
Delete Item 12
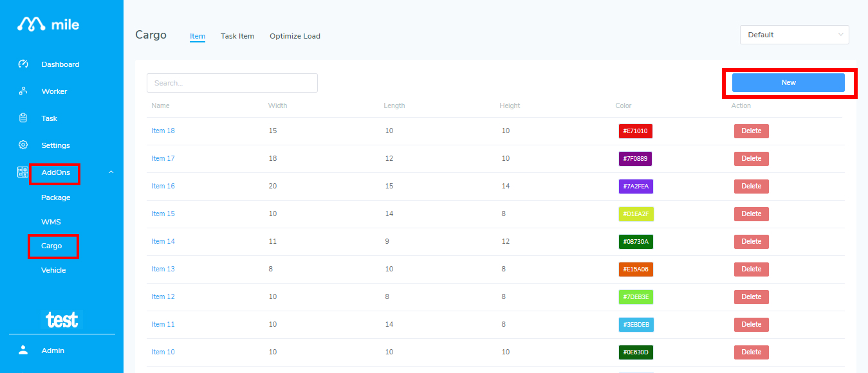tap(752, 297)
